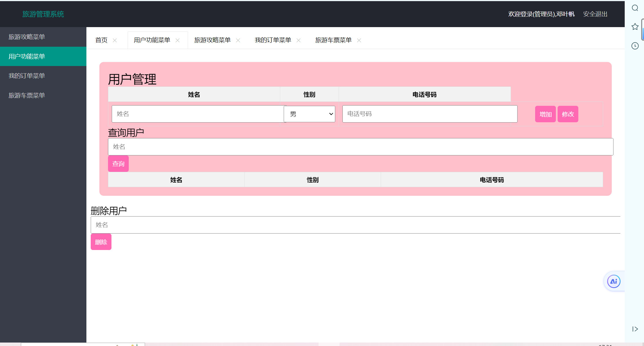This screenshot has width=644, height=346.
Task: Open the history clock icon in sidebar
Action: (635, 46)
